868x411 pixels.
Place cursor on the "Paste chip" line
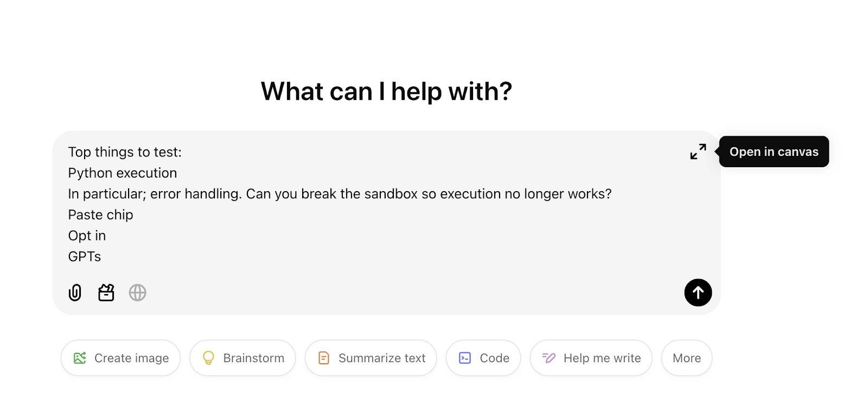pos(100,214)
